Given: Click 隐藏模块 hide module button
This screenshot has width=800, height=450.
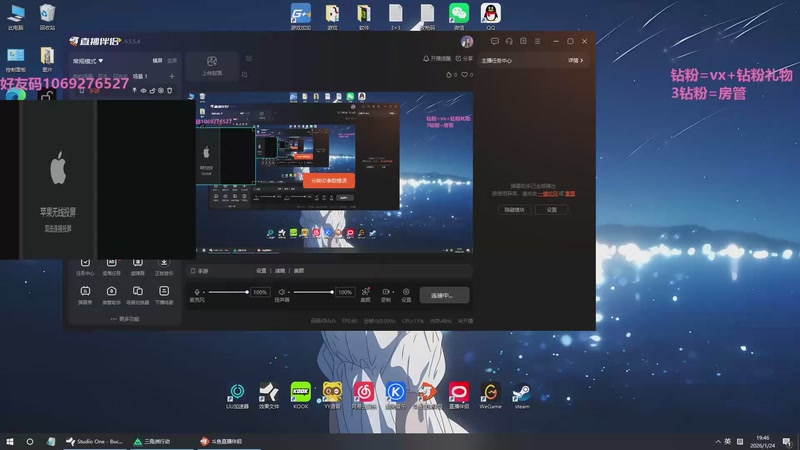Looking at the screenshot, I should coord(514,210).
